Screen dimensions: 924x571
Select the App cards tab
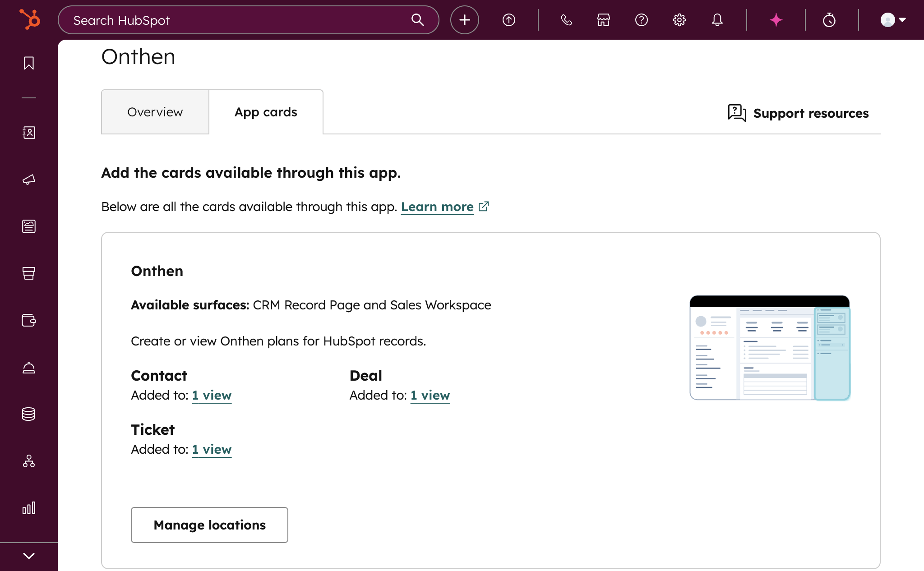click(x=266, y=112)
